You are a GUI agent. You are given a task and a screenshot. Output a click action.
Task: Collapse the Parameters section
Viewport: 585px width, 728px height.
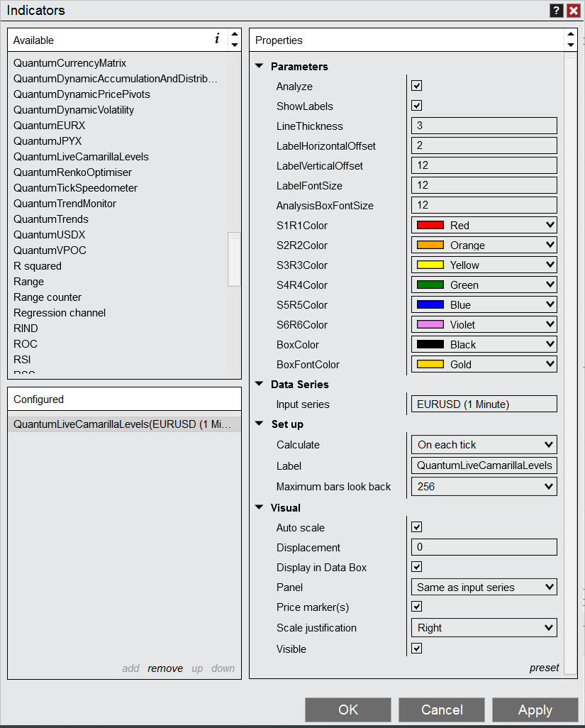coord(260,67)
